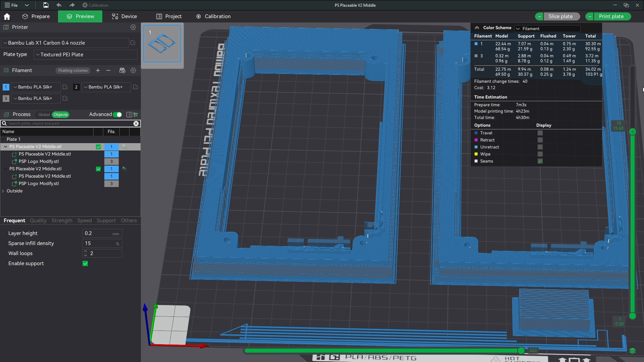Click the horizontal move slider handle
The image size is (644, 362).
521,351
